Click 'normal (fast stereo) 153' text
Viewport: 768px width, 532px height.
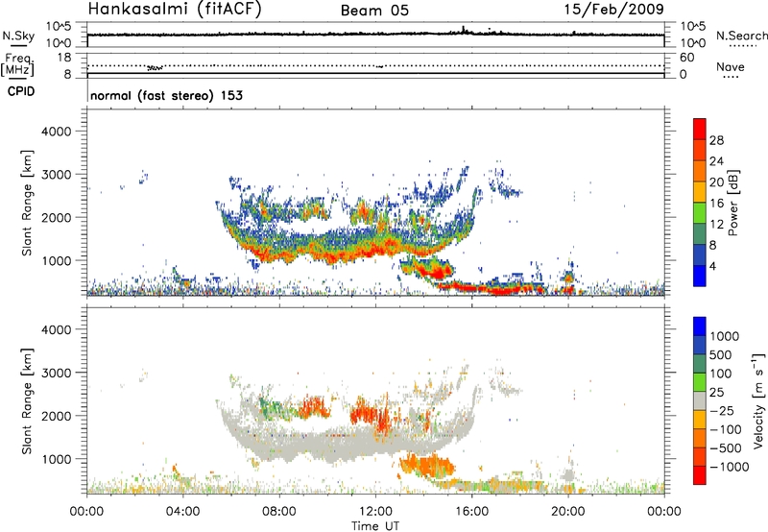coord(166,95)
